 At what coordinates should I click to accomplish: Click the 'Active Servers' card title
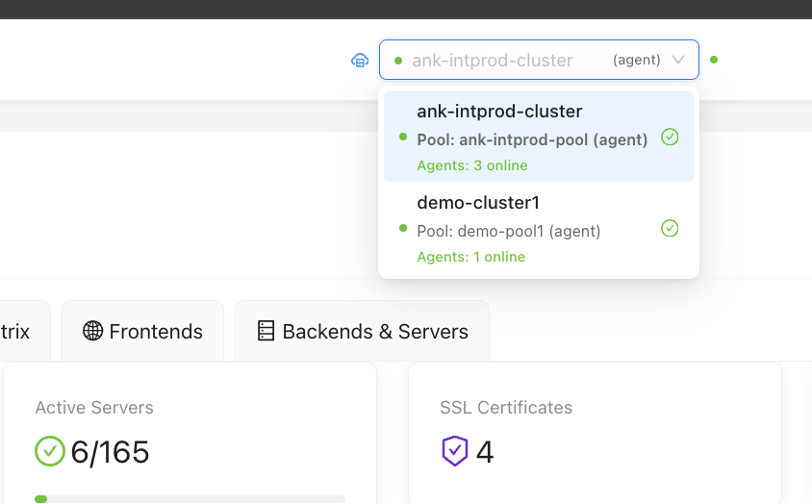(94, 408)
